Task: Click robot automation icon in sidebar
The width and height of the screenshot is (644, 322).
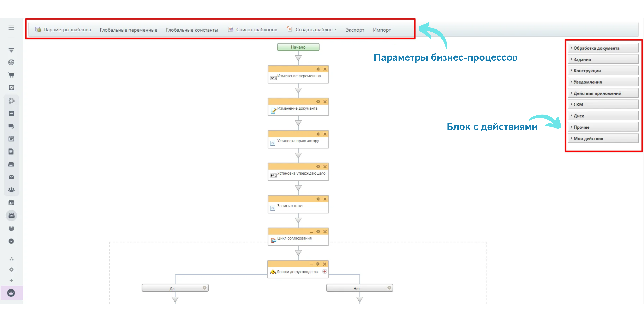Action: (11, 216)
